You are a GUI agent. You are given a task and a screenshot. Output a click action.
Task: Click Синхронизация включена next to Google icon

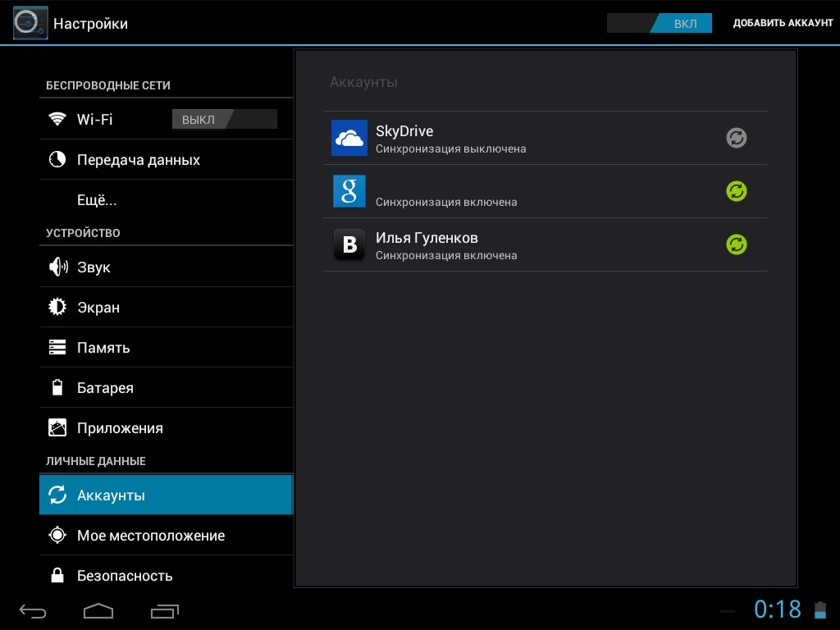446,203
